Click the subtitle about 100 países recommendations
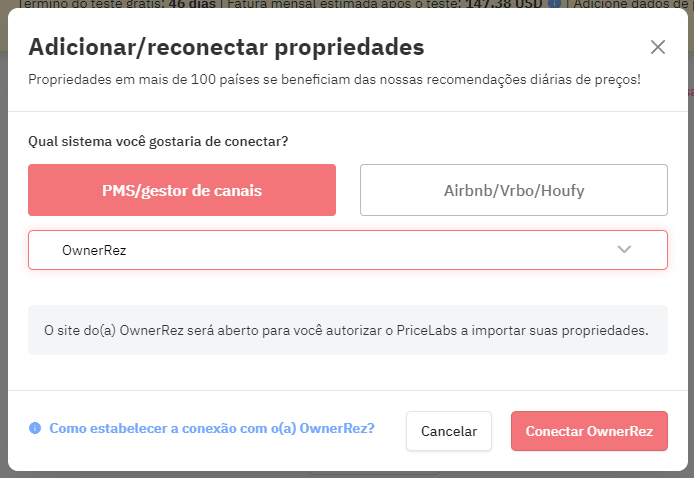This screenshot has height=478, width=694. click(x=334, y=80)
